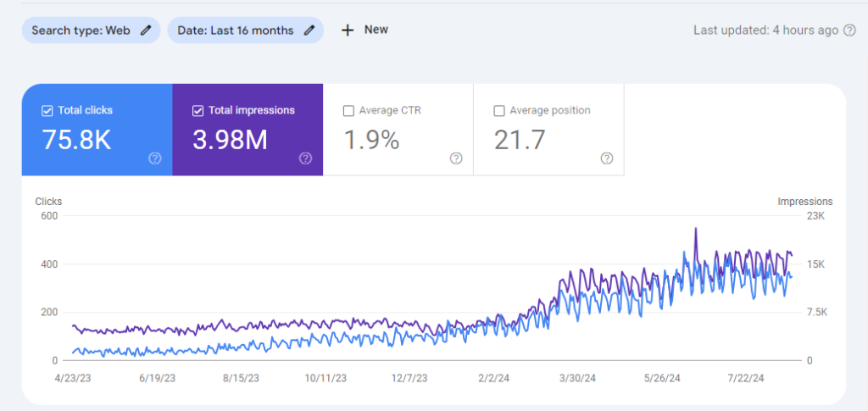
Task: Enable the Average CTR checkbox
Action: pos(348,111)
